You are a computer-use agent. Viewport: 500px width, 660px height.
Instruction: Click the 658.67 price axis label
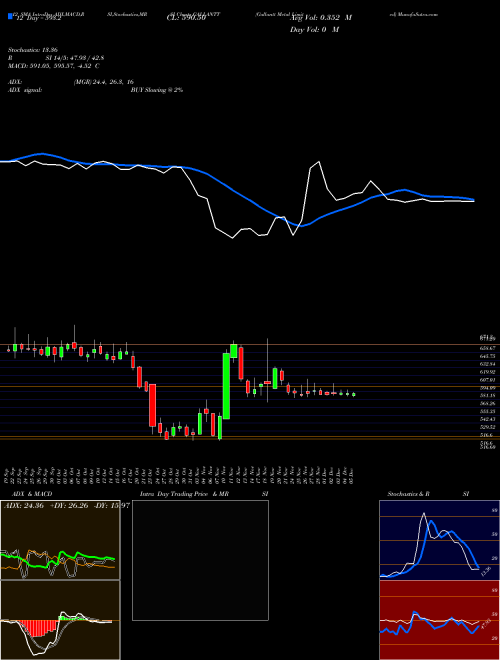[487, 348]
